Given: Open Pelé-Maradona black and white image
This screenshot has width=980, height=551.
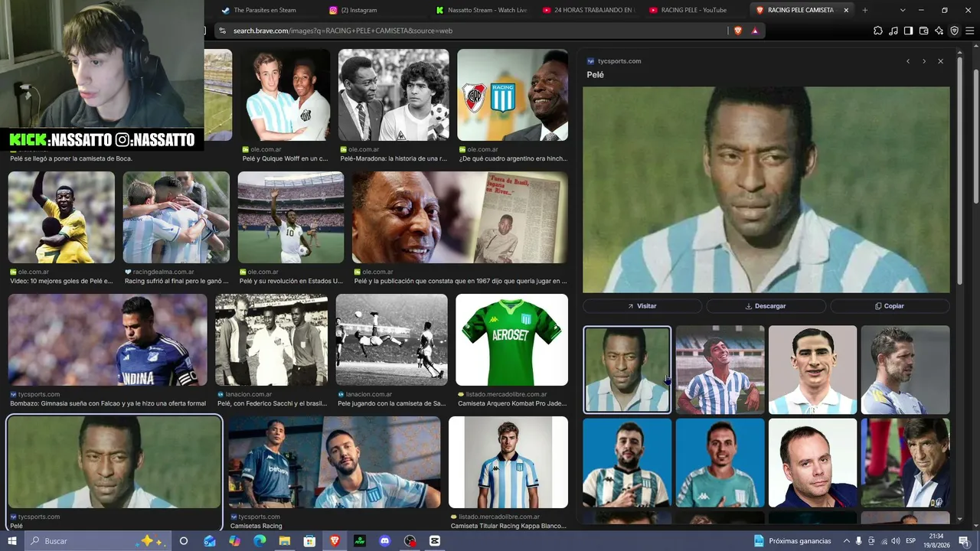Looking at the screenshot, I should [x=394, y=95].
